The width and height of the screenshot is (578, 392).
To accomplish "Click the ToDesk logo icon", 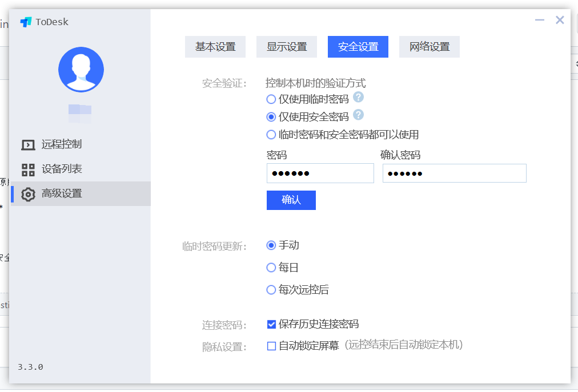I will tap(26, 22).
